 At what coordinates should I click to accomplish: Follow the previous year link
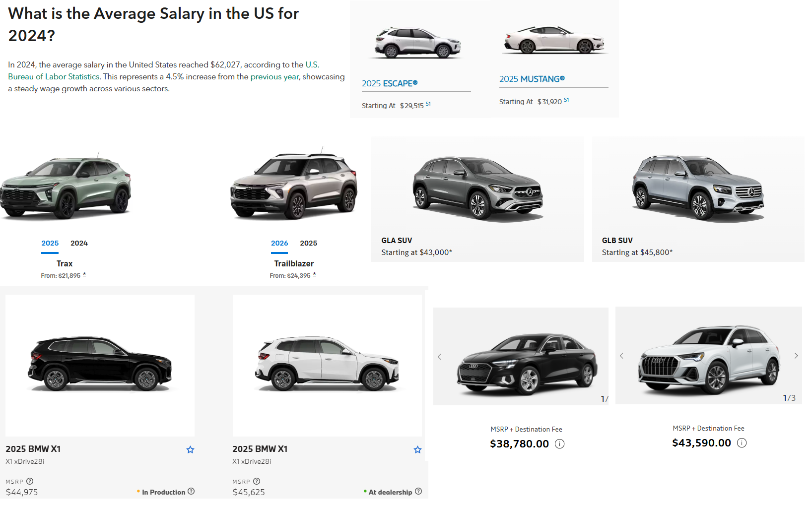[x=275, y=76]
